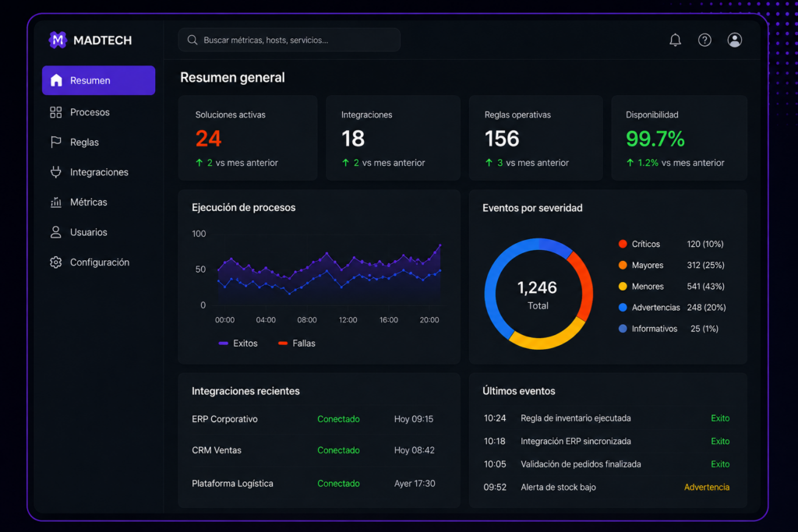Open Configuración in the sidebar

click(99, 262)
